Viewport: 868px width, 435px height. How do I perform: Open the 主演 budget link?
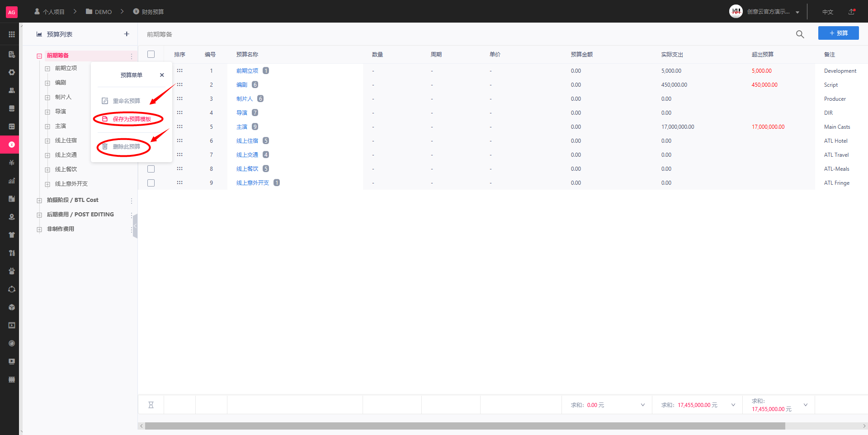click(242, 127)
